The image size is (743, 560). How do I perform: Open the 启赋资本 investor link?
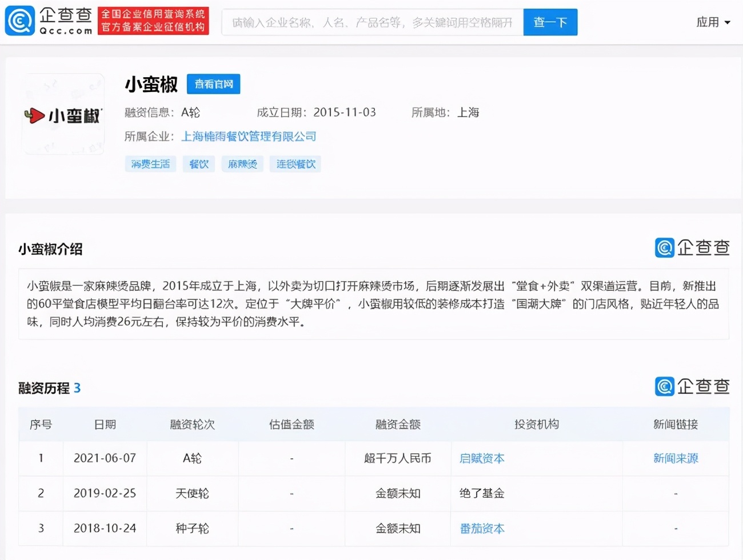(x=481, y=458)
